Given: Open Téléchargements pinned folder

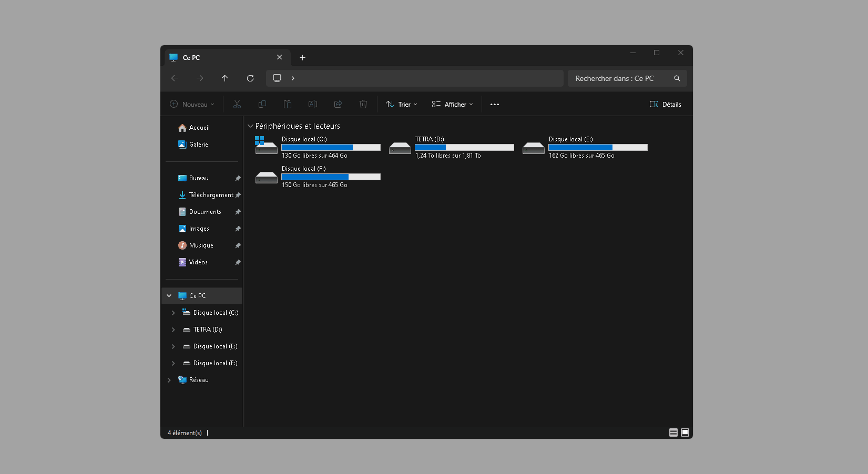Looking at the screenshot, I should 202,195.
